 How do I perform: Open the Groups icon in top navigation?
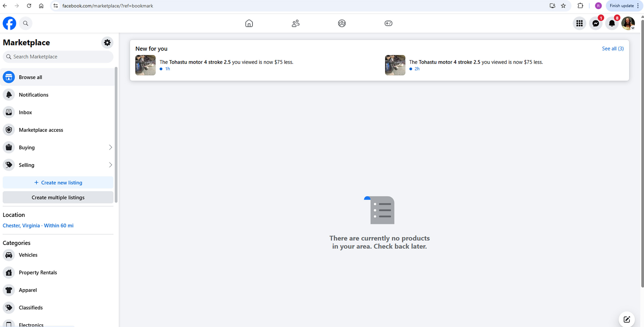point(342,23)
